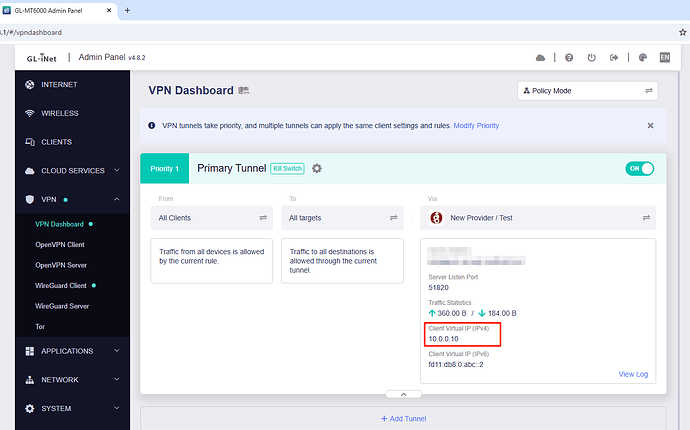690x430 pixels.
Task: Dismiss the VPN tunnels info banner
Action: click(x=650, y=126)
